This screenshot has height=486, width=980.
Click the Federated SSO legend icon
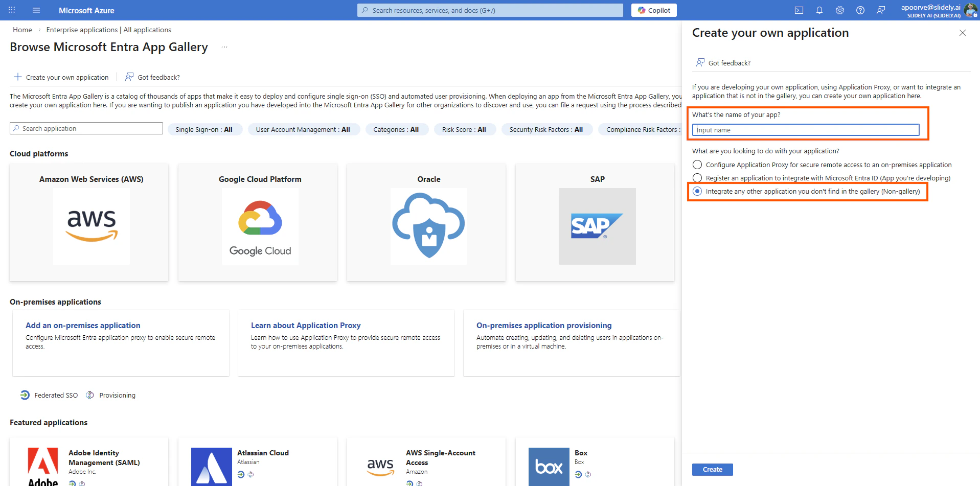(x=25, y=395)
